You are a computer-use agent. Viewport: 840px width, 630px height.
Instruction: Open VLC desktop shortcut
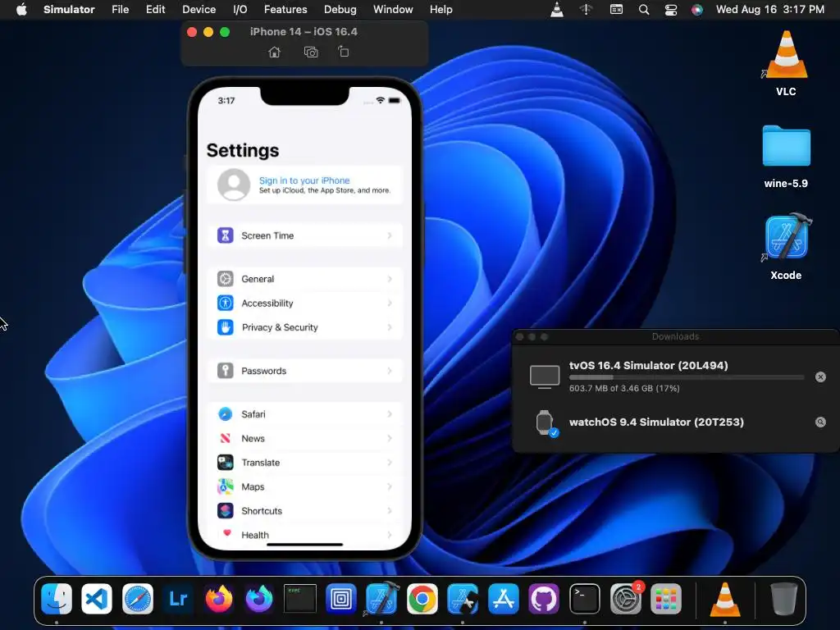coord(786,62)
